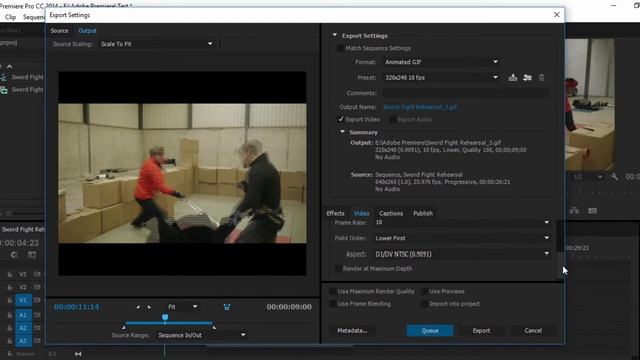Screen dimensions: 640x360
Task: Open the Frame Rate dropdown
Action: [x=462, y=222]
